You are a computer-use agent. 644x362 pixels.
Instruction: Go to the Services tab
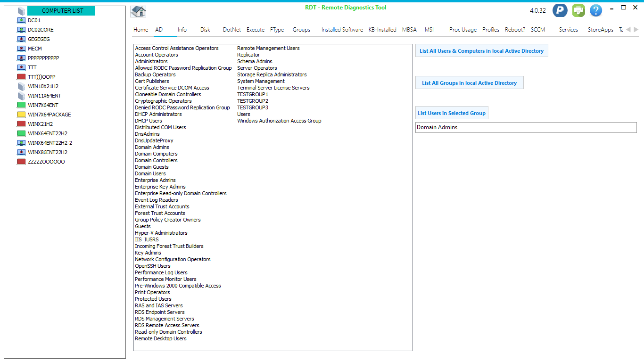569,30
